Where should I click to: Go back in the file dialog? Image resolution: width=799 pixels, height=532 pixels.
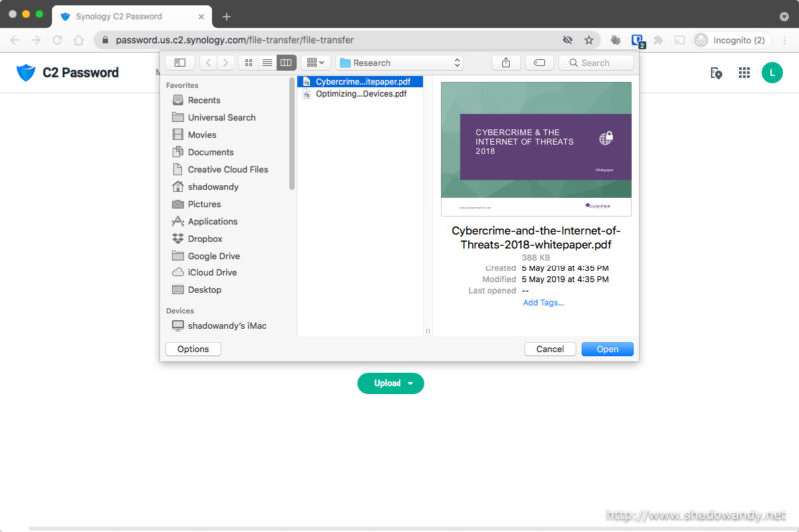click(208, 63)
